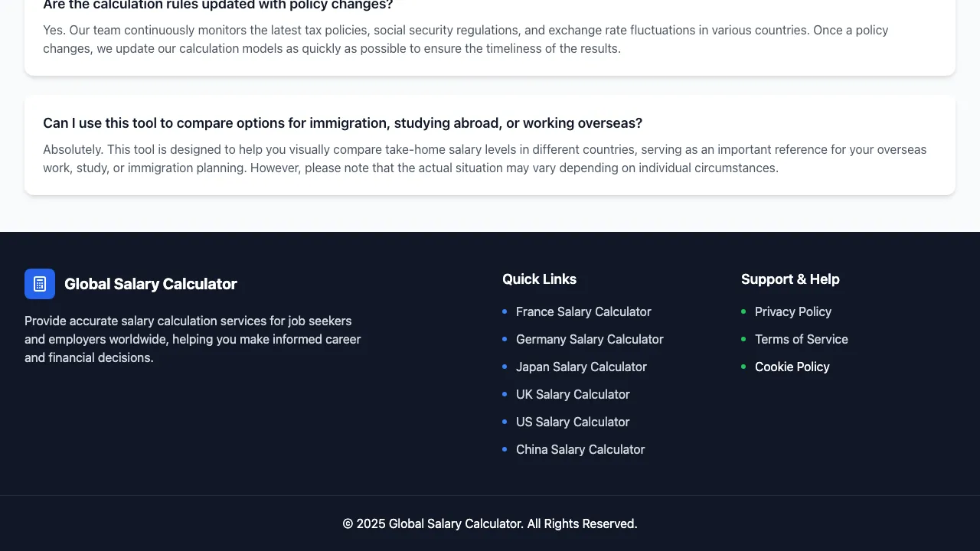Click the 2025 copyright notice text
The width and height of the screenshot is (980, 551).
(x=490, y=523)
